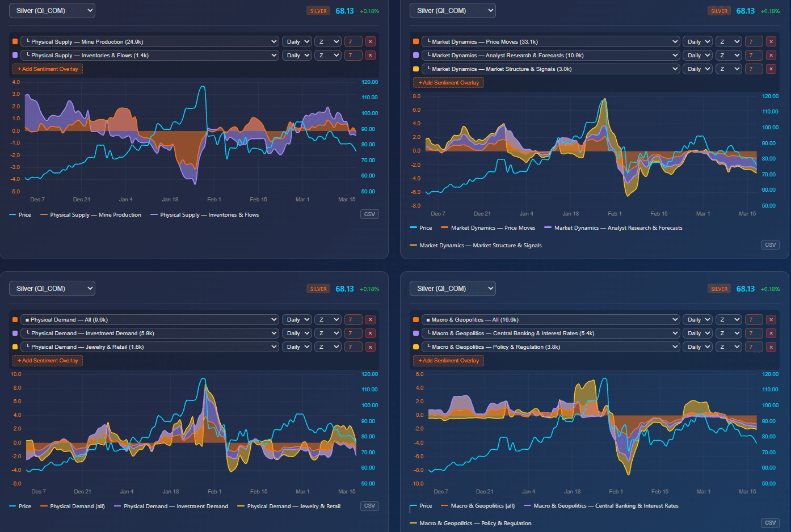This screenshot has height=532, width=791.
Task: Add Sentiment Overlay in Market Dynamics panel
Action: coord(448,83)
